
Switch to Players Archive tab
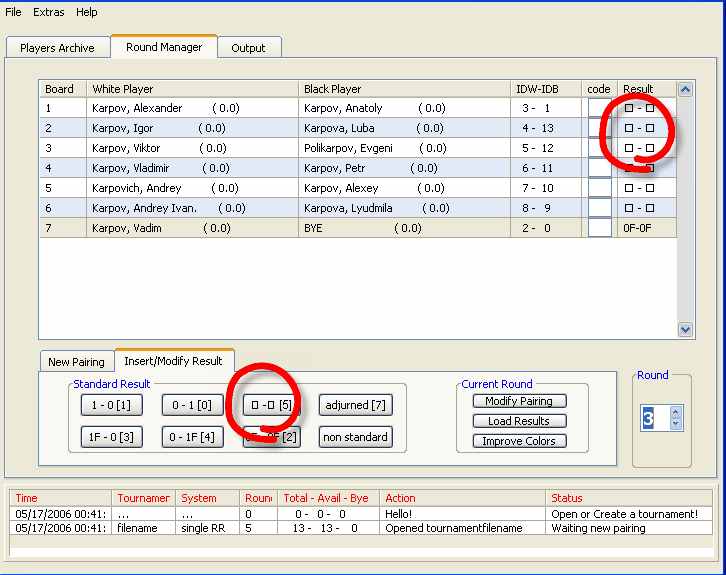(x=57, y=47)
